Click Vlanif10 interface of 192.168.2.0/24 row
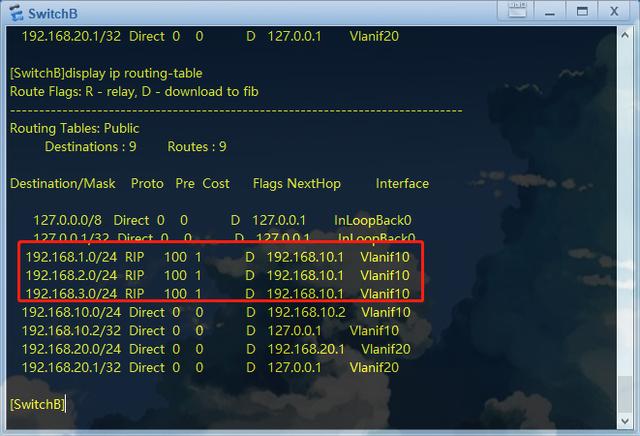640x436 pixels. [x=384, y=276]
